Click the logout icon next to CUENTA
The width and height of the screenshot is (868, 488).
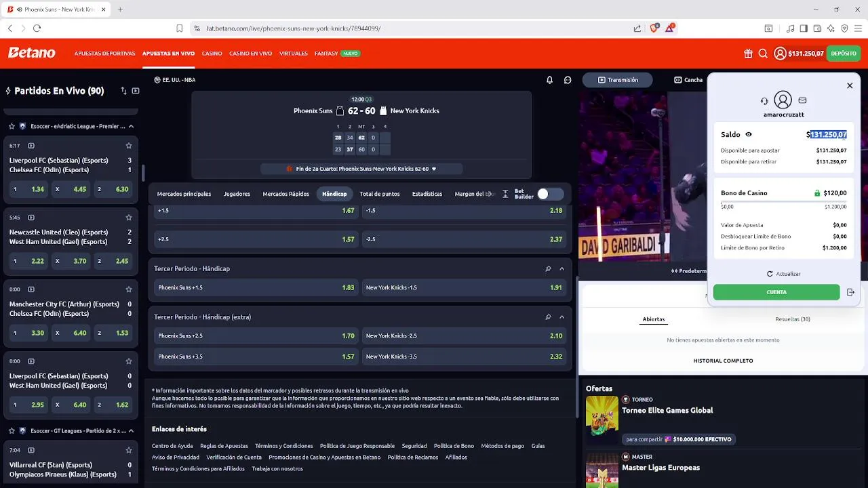click(x=850, y=292)
